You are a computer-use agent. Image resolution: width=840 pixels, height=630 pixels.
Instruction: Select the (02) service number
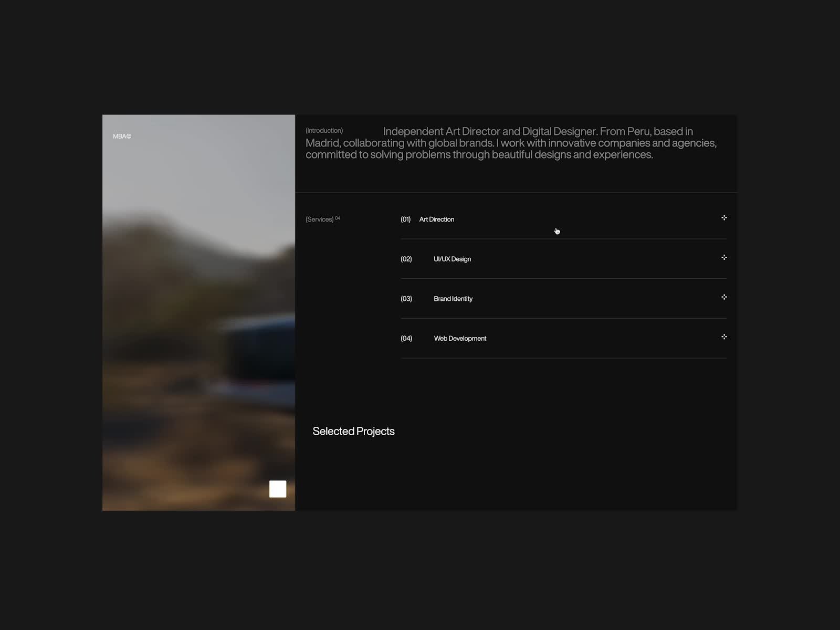click(406, 259)
